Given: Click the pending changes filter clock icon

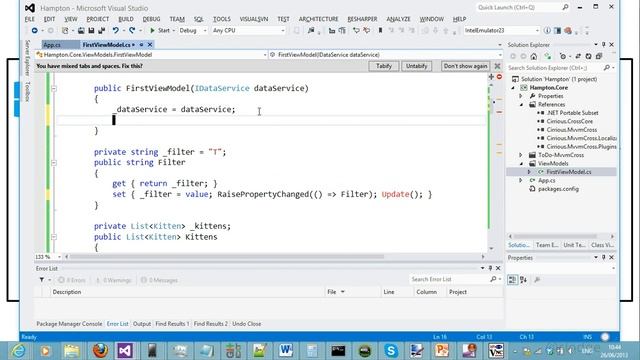Looking at the screenshot, I should point(563,56).
